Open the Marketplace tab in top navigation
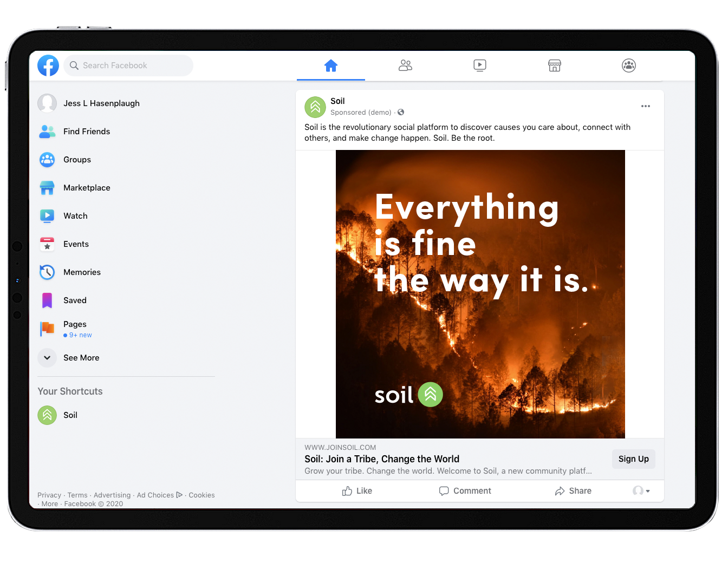Viewport: 728px width, 563px height. pos(555,66)
